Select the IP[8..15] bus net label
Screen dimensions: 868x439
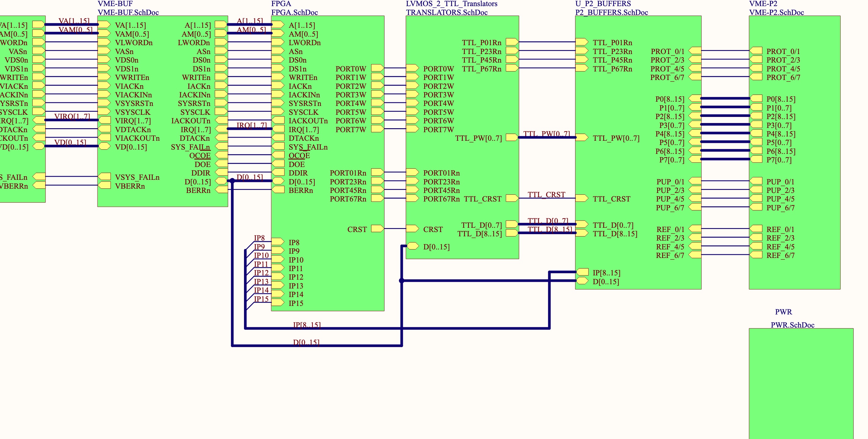click(x=307, y=325)
